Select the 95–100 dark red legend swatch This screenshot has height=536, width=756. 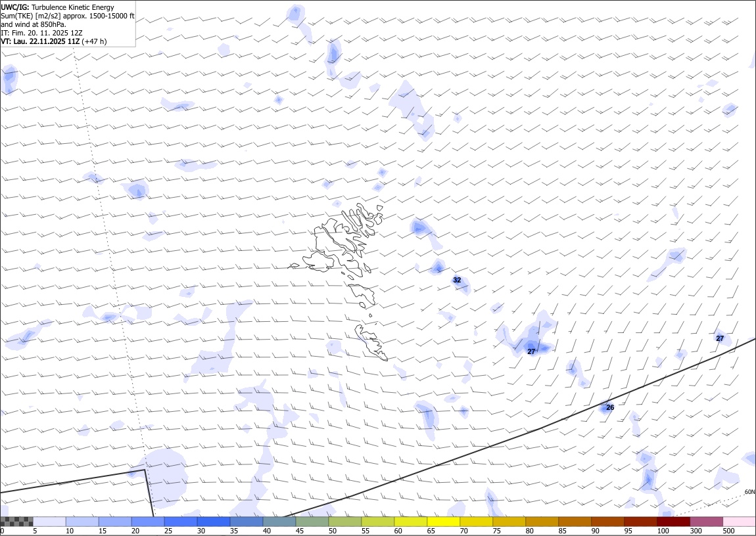(x=640, y=522)
